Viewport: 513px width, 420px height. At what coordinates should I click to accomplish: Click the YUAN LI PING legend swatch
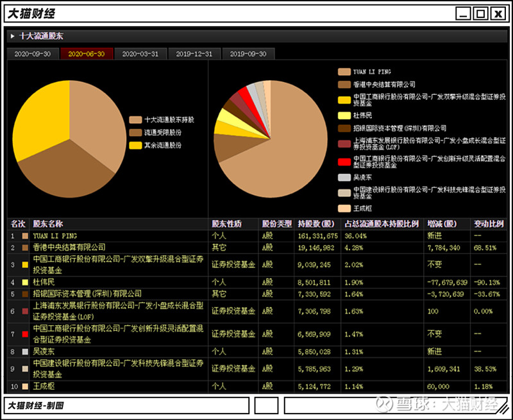[x=344, y=72]
